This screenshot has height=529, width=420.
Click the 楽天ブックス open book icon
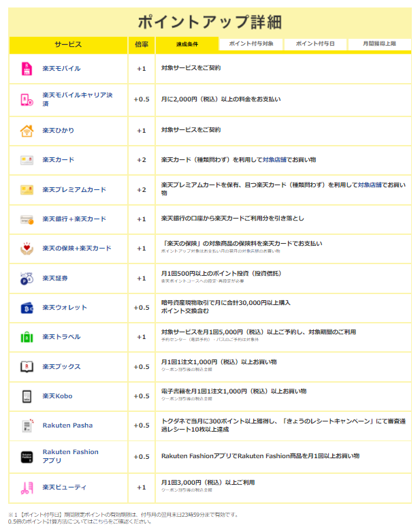coord(27,367)
